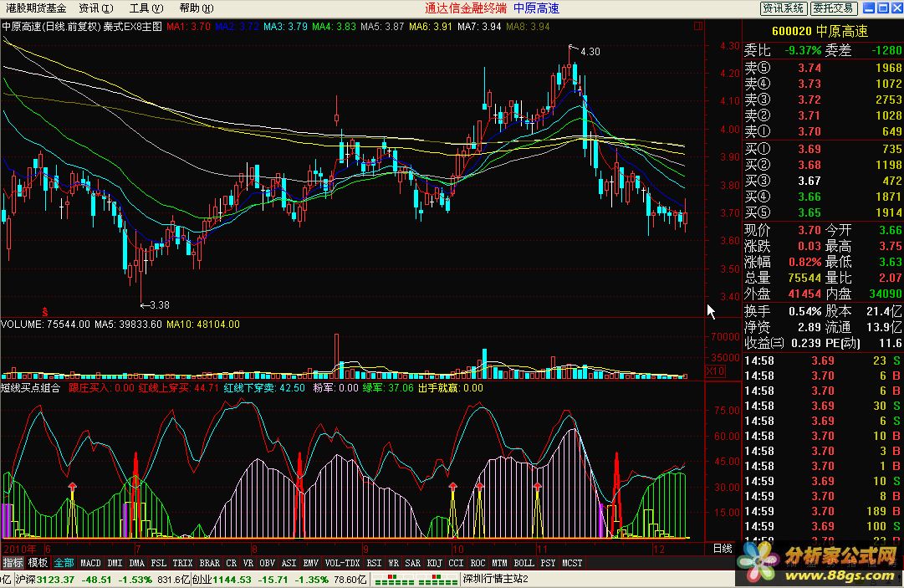Image resolution: width=904 pixels, height=588 pixels.
Task: Switch to RSI indicator
Action: (x=374, y=563)
